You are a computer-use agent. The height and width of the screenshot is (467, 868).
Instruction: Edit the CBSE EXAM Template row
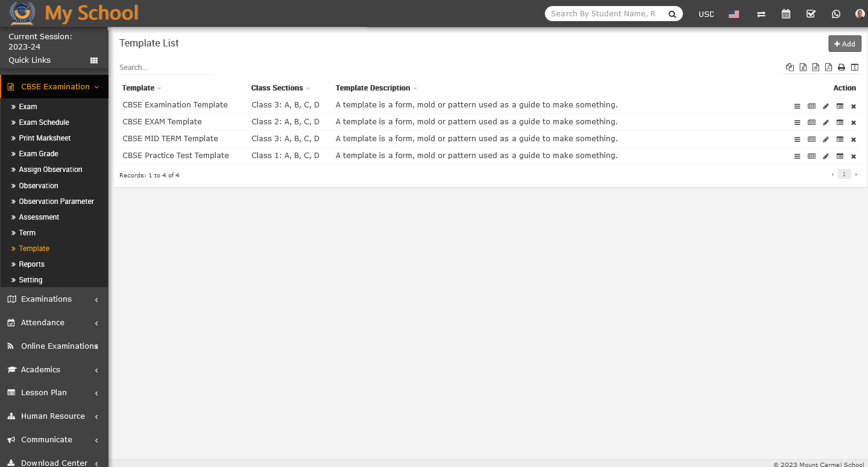826,123
